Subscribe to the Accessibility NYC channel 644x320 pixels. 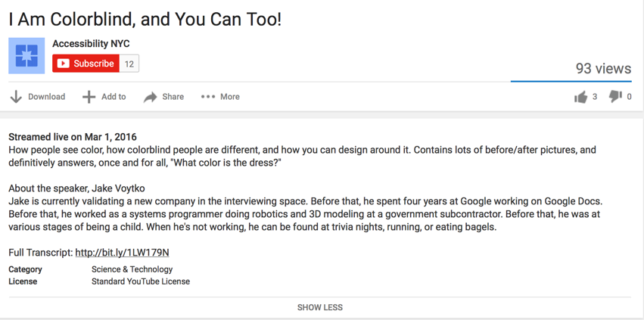click(x=86, y=64)
